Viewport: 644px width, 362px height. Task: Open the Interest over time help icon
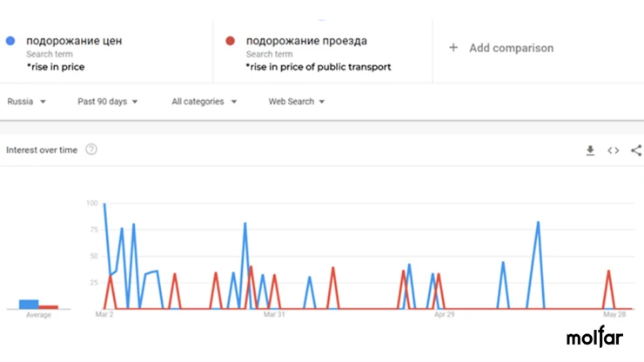(91, 150)
